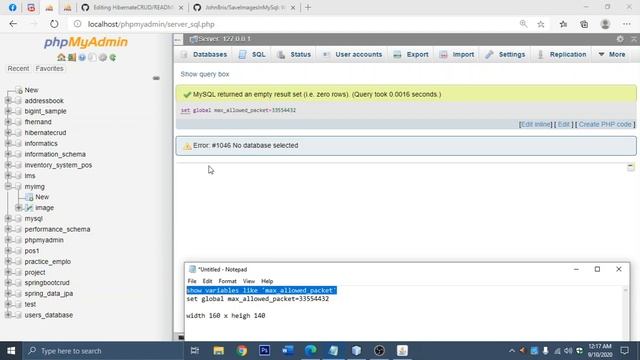Collapse the navigation panel arrow
Screen dimensions: 640x360
coord(178,39)
